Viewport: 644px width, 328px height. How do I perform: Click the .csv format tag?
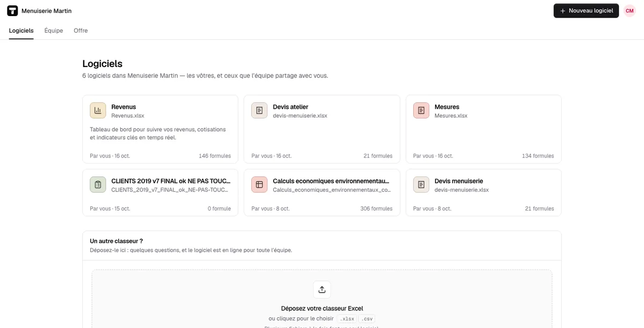click(367, 318)
